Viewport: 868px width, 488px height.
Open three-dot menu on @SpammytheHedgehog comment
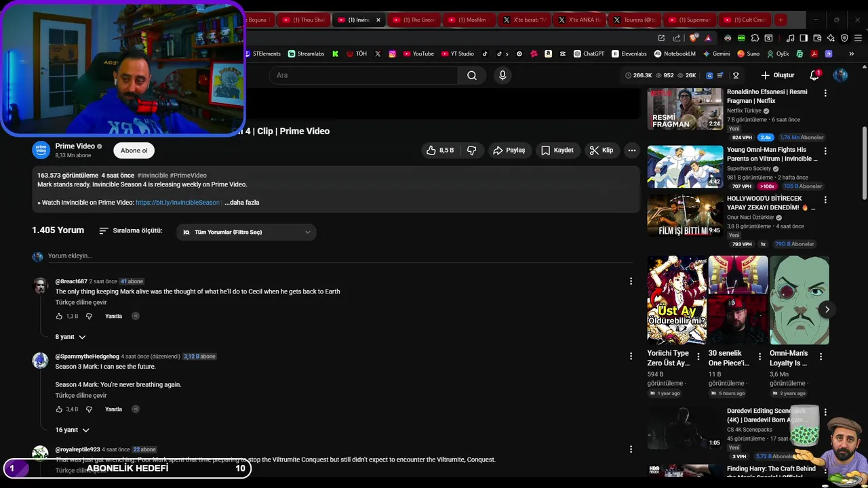click(631, 356)
